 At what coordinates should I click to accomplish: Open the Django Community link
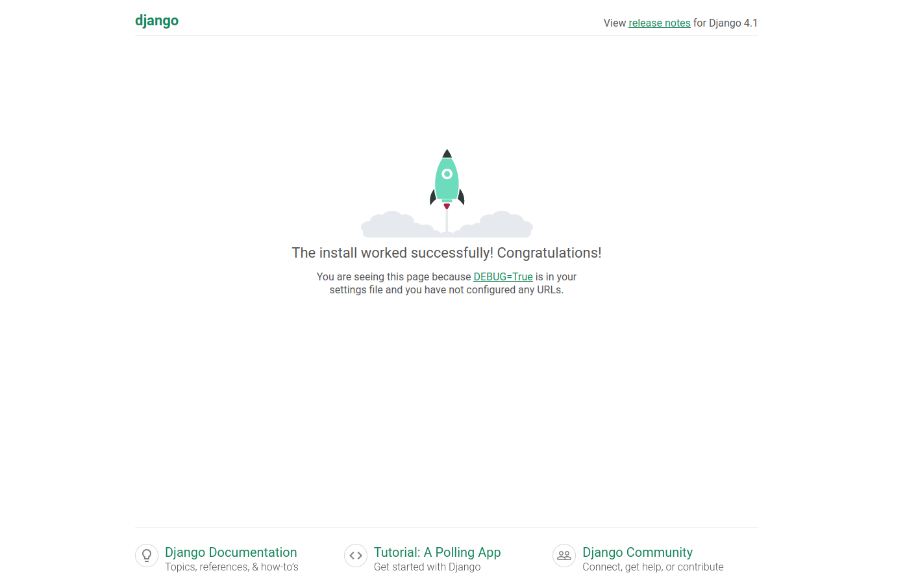638,552
